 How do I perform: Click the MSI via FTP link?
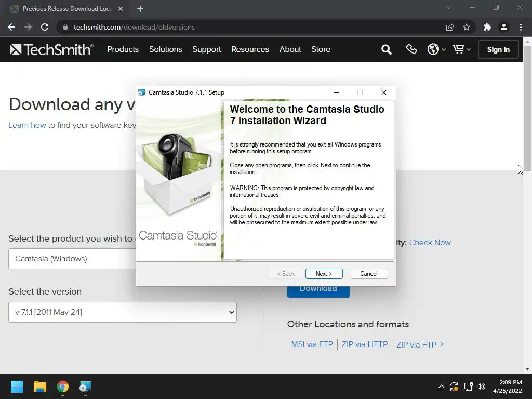[x=312, y=344]
